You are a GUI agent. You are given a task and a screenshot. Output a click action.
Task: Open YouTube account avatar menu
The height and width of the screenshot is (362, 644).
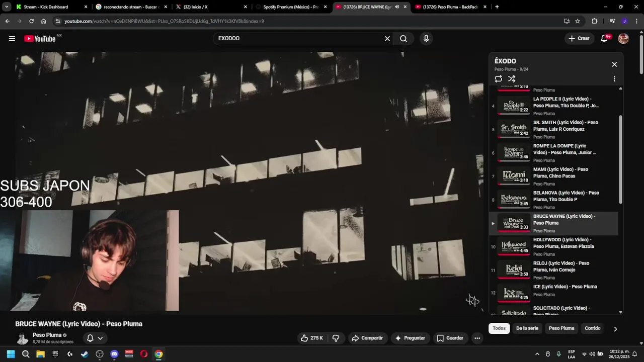pyautogui.click(x=623, y=39)
